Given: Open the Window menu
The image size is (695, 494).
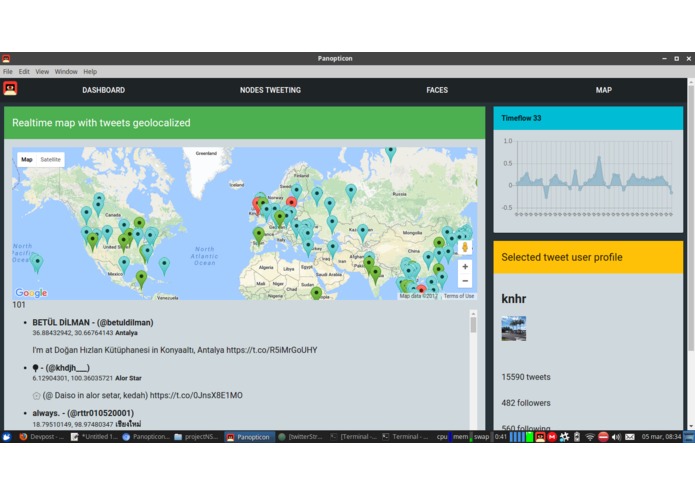Looking at the screenshot, I should (x=66, y=71).
